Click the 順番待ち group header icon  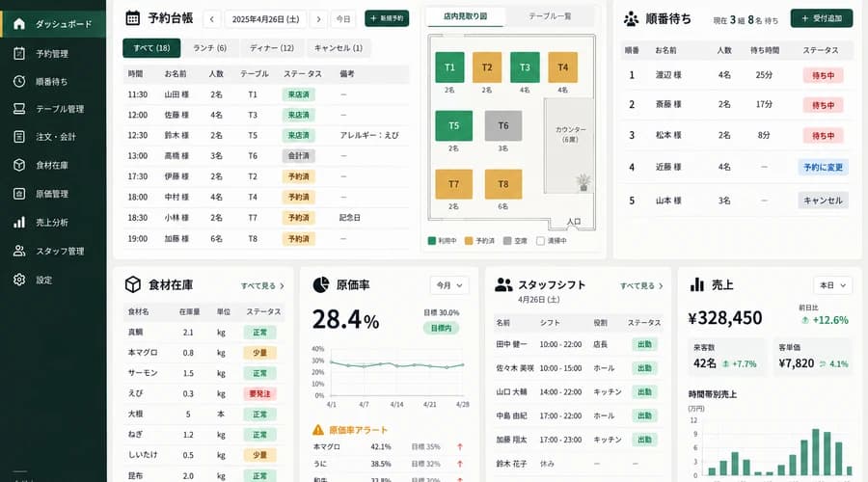point(631,19)
